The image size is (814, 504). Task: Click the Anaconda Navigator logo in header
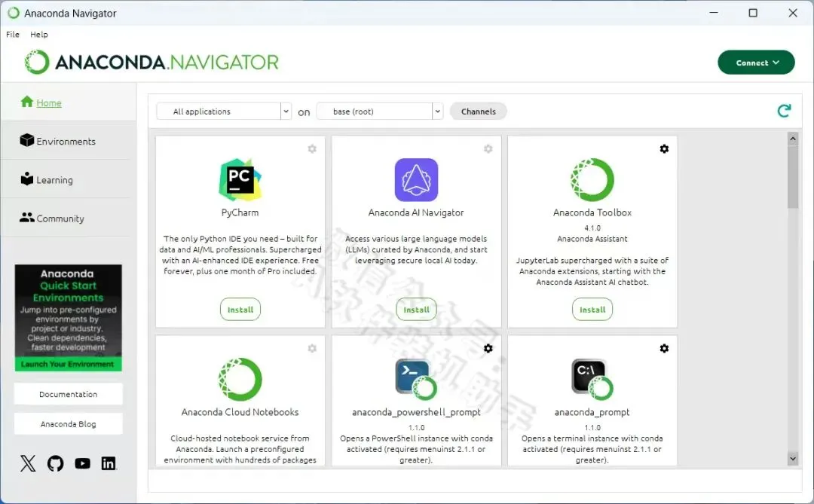[x=151, y=63]
